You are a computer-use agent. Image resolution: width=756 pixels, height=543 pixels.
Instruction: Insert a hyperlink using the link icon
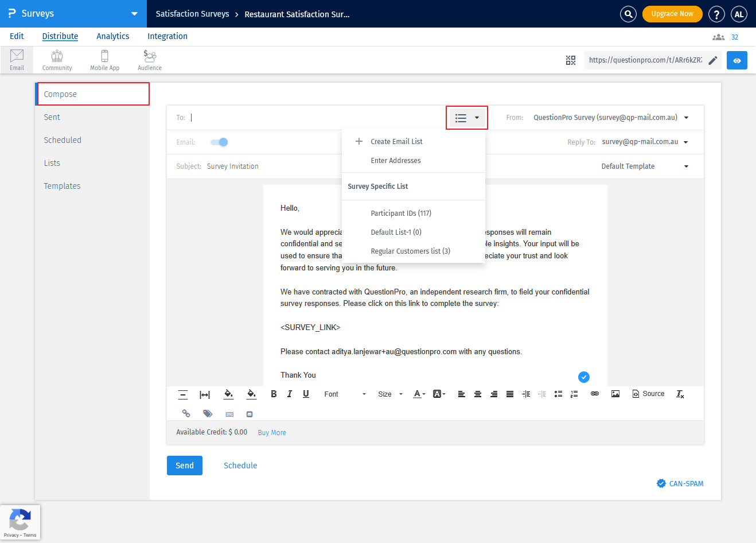click(x=594, y=394)
